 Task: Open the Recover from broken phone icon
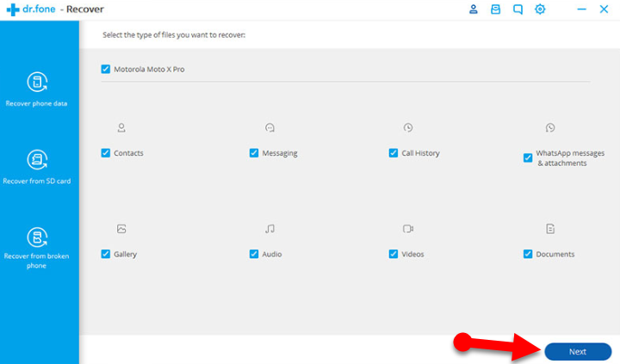click(36, 238)
